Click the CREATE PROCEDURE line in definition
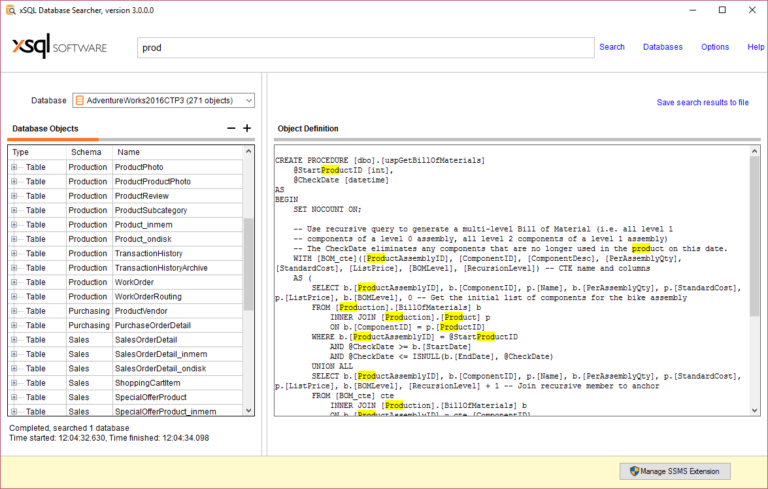 click(x=380, y=160)
